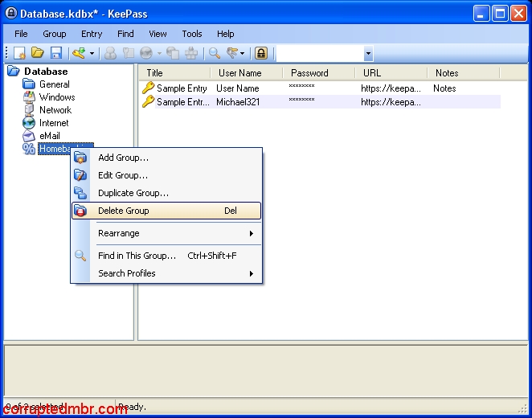Select the Windows group
This screenshot has height=418, width=532.
[x=57, y=97]
